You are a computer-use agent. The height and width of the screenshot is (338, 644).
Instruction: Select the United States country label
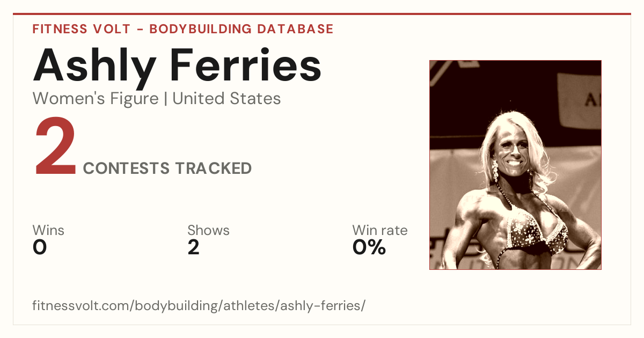tap(226, 99)
